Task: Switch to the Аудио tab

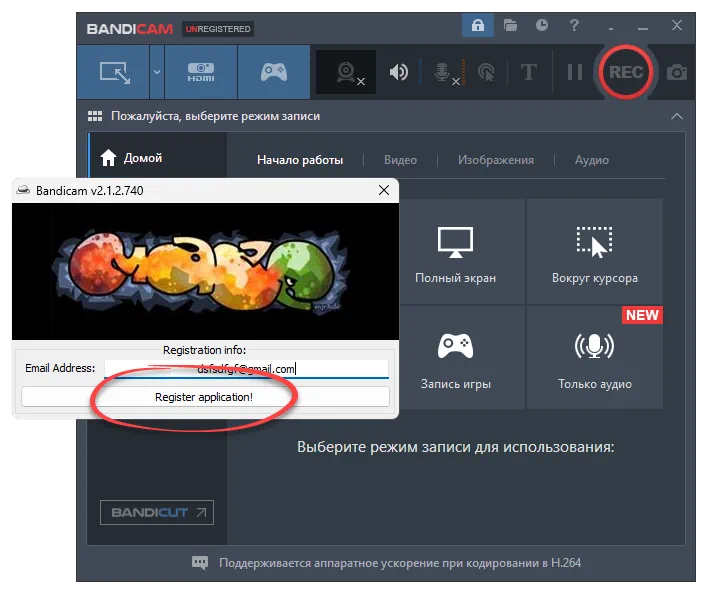Action: [592, 160]
